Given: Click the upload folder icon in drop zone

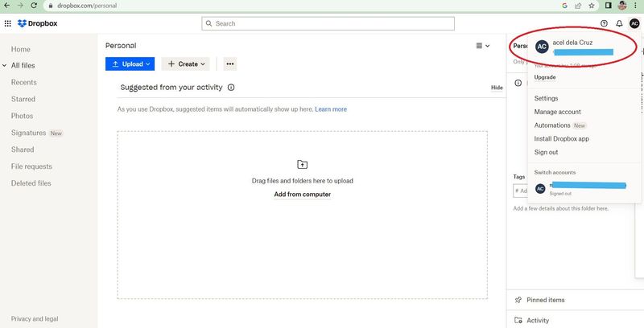Looking at the screenshot, I should [303, 165].
